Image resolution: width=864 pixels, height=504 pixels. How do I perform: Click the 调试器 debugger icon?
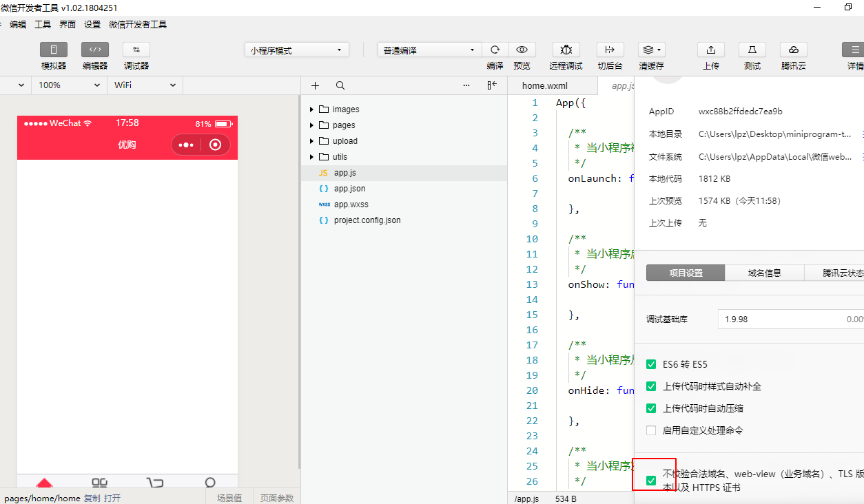(136, 50)
